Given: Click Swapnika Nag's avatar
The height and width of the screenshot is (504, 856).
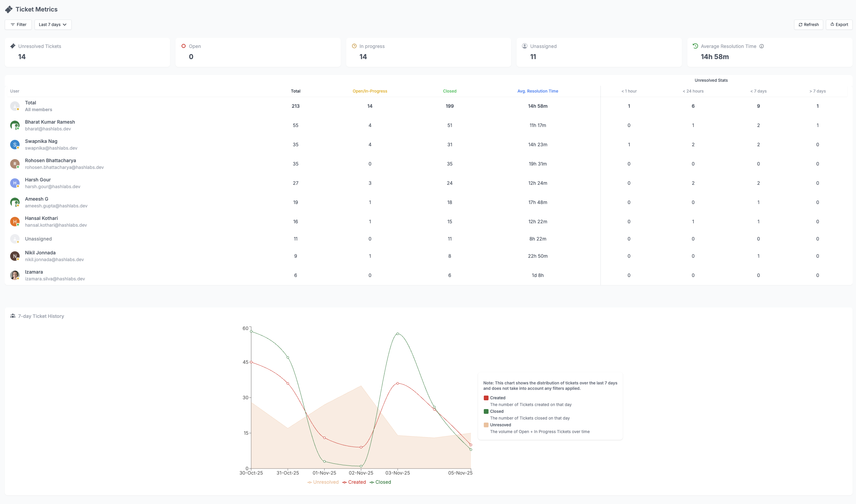Looking at the screenshot, I should (x=15, y=145).
